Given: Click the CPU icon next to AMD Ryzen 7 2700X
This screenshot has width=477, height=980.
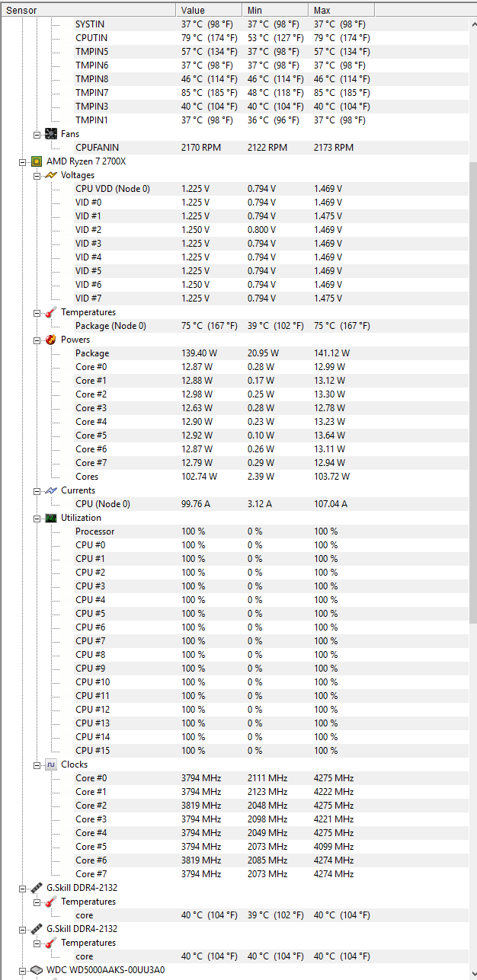Looking at the screenshot, I should pyautogui.click(x=37, y=161).
